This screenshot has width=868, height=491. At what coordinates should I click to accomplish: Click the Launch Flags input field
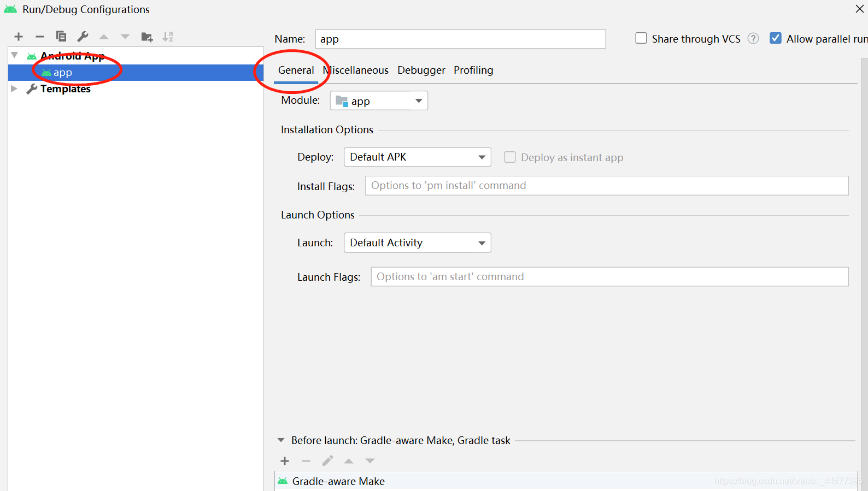click(609, 276)
